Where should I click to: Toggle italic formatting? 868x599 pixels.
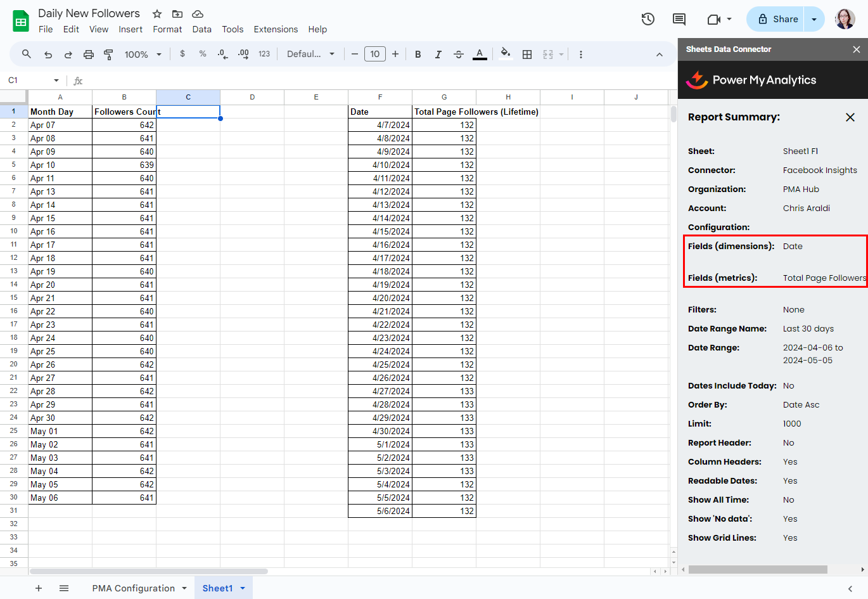tap(438, 55)
